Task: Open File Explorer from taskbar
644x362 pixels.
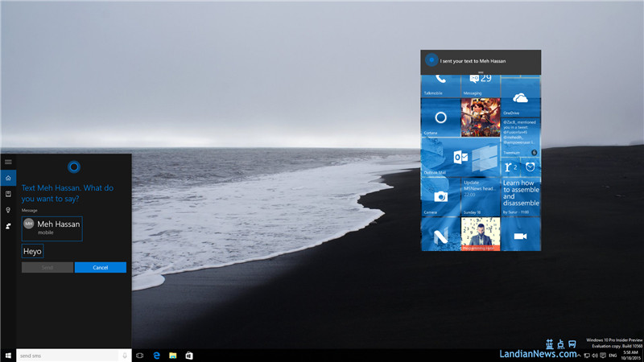Action: point(173,356)
